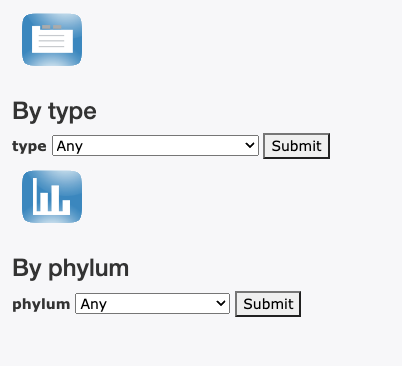Submit the By type filter
402x366 pixels.
296,146
